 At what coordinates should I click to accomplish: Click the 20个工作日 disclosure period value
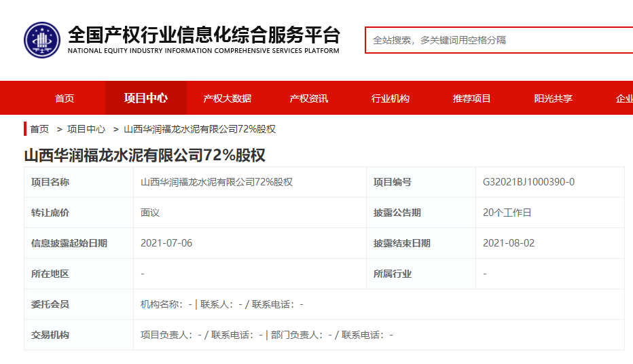(x=507, y=213)
